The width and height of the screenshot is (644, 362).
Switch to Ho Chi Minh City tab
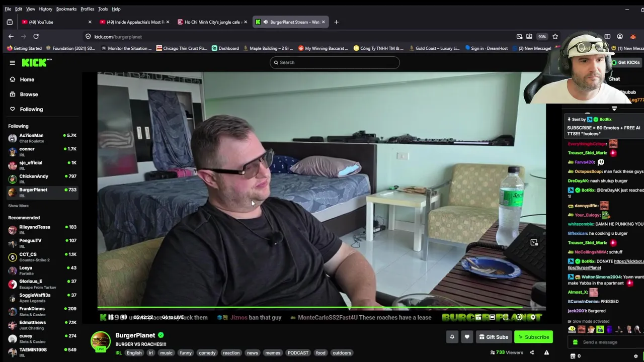[212, 22]
